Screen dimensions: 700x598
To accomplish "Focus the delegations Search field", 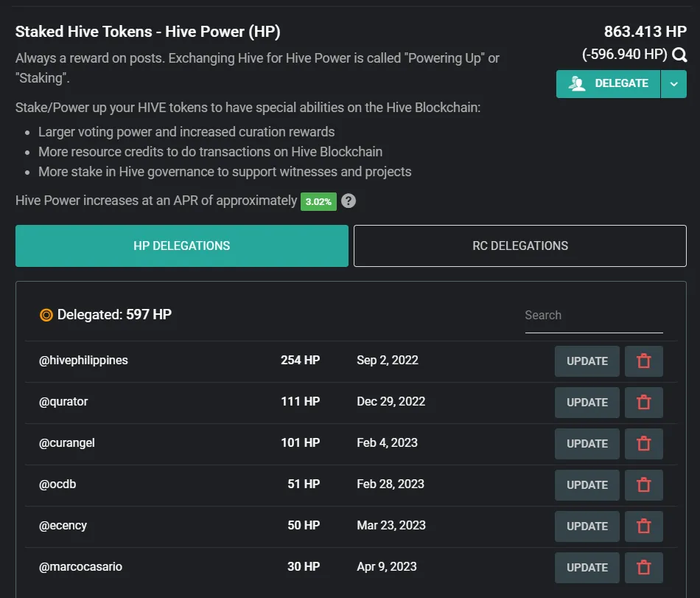I will coord(594,316).
